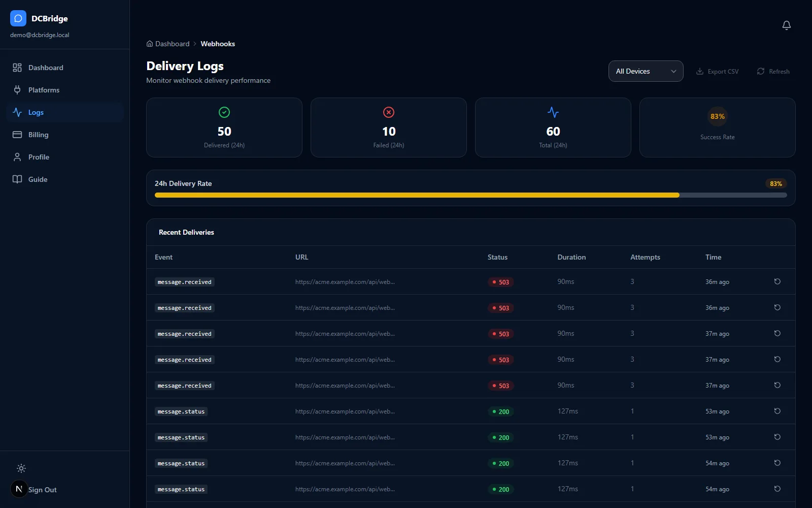
Task: Click demo@dcbridge.local account email
Action: tap(40, 35)
